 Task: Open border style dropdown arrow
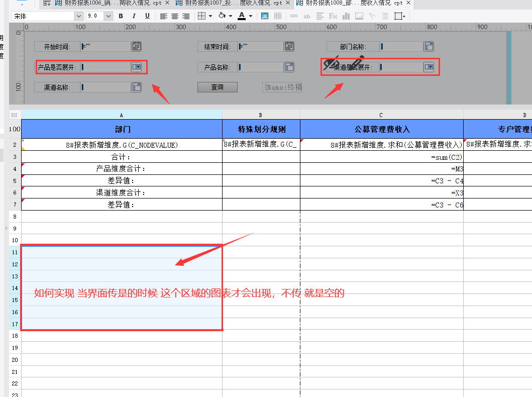coord(210,16)
